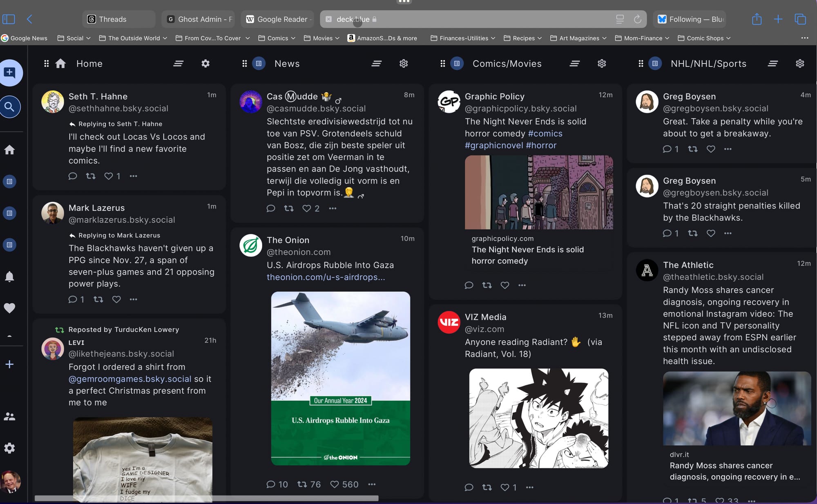This screenshot has width=817, height=504.
Task: Open more options on Mark Lazerus's post
Action: pos(134,300)
